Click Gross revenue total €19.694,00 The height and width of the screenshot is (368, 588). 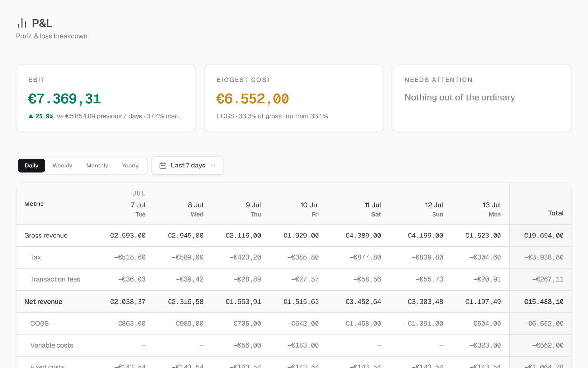(x=544, y=236)
